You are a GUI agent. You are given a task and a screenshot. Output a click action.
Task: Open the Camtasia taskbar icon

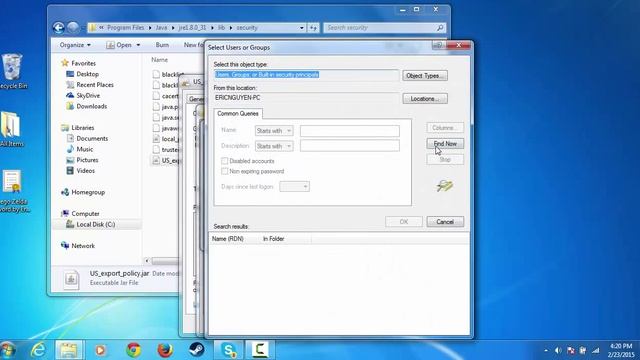pyautogui.click(x=260, y=350)
